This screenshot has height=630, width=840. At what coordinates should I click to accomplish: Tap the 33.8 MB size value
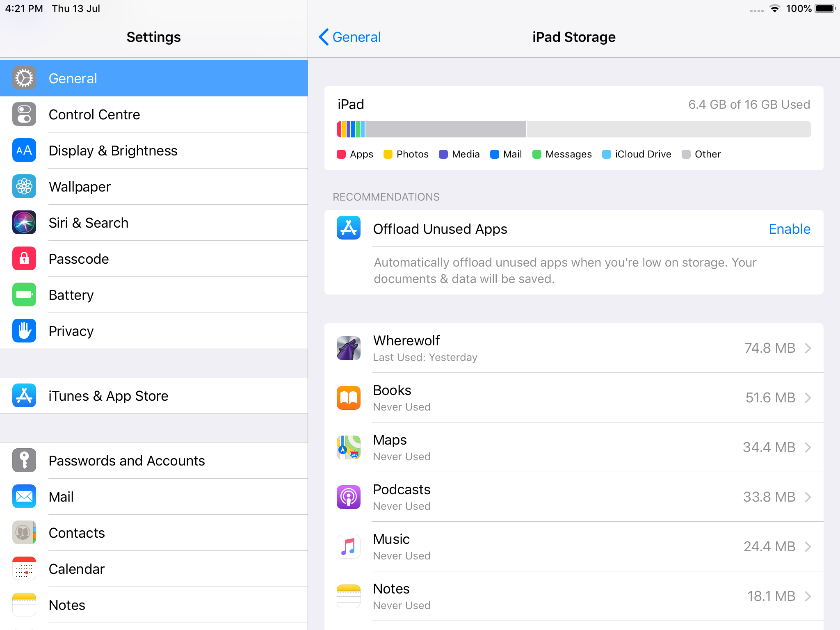coord(769,497)
